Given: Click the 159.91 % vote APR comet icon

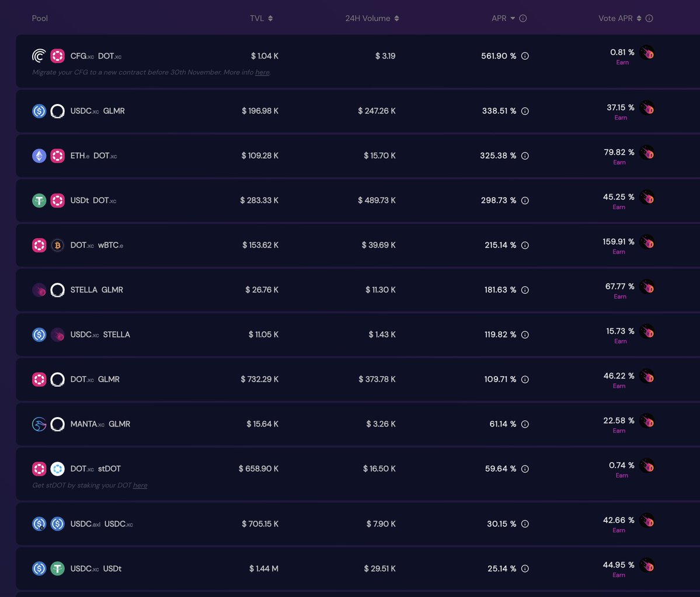Looking at the screenshot, I should coord(647,242).
